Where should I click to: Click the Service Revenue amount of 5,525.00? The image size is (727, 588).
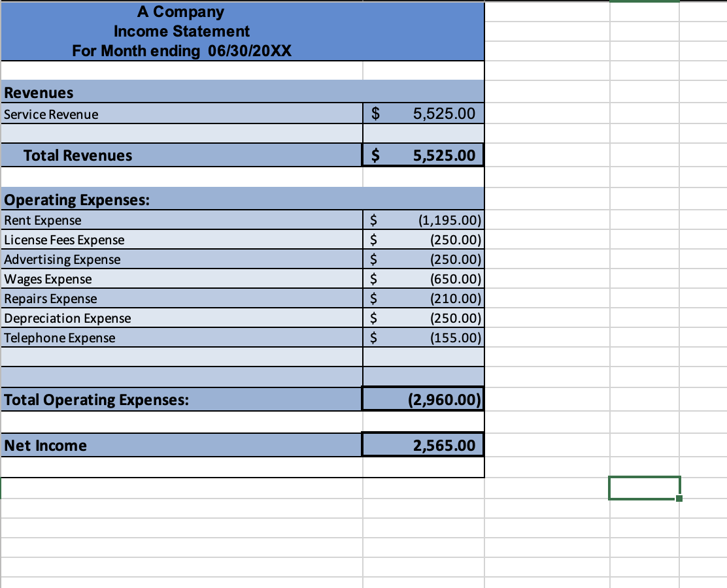423,114
